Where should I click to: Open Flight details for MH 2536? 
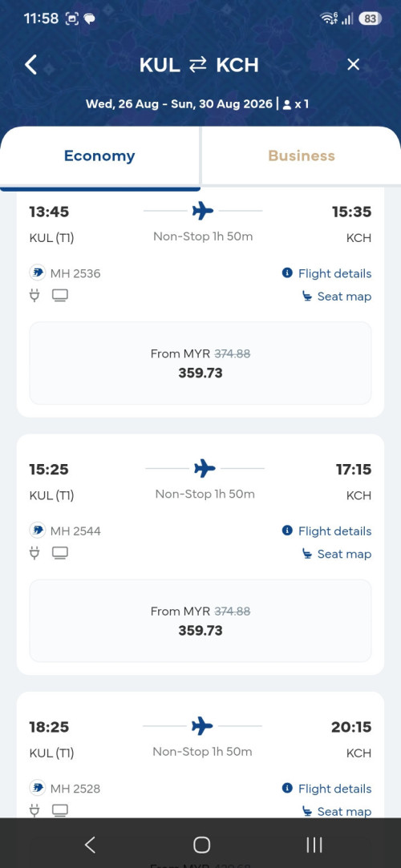point(326,273)
